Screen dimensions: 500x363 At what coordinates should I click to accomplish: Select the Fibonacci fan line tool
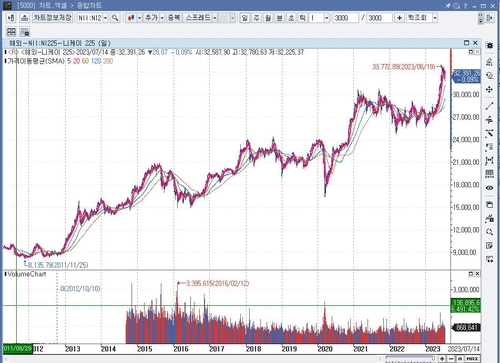pos(489,133)
